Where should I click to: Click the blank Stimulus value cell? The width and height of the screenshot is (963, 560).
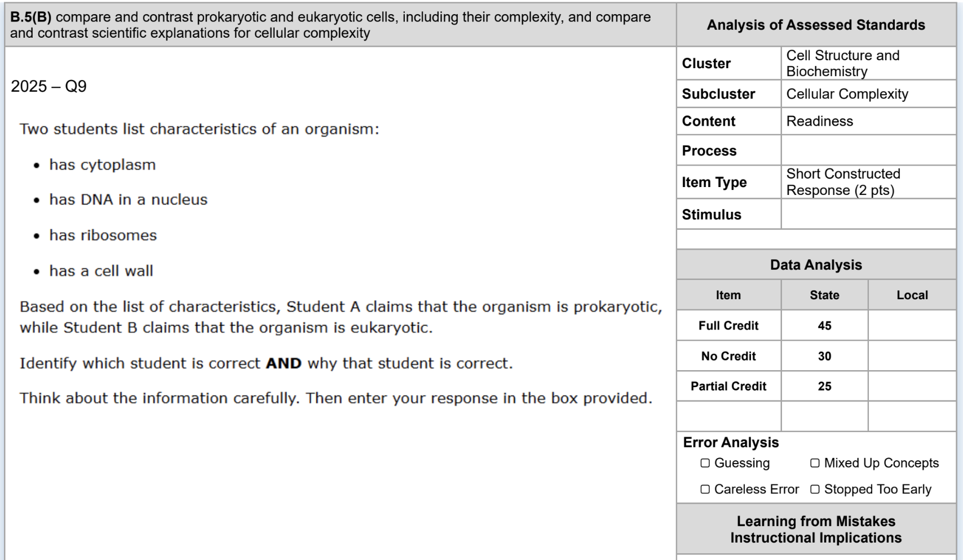(868, 214)
